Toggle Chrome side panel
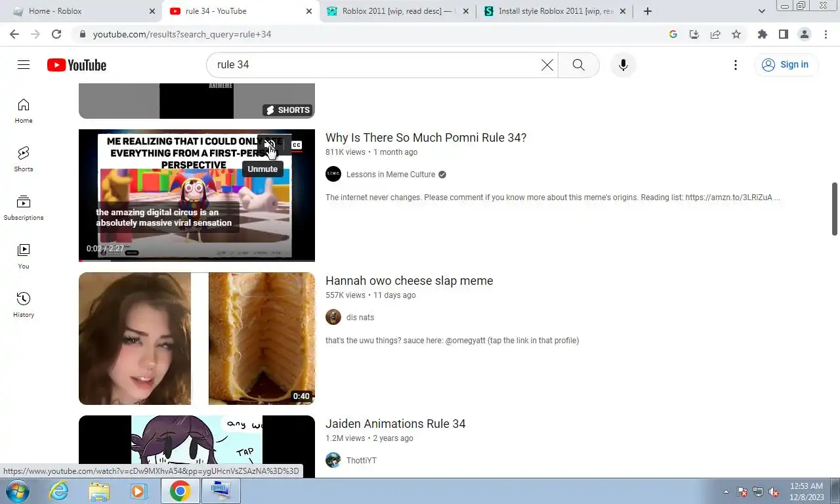This screenshot has width=840, height=504. (x=784, y=34)
